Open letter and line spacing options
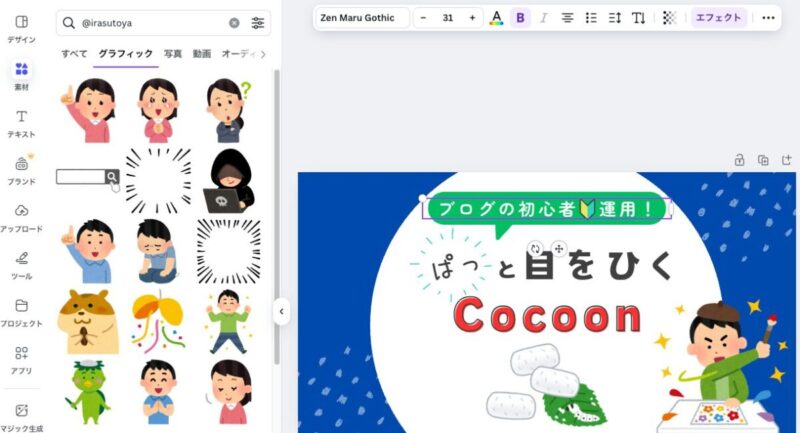 (615, 18)
